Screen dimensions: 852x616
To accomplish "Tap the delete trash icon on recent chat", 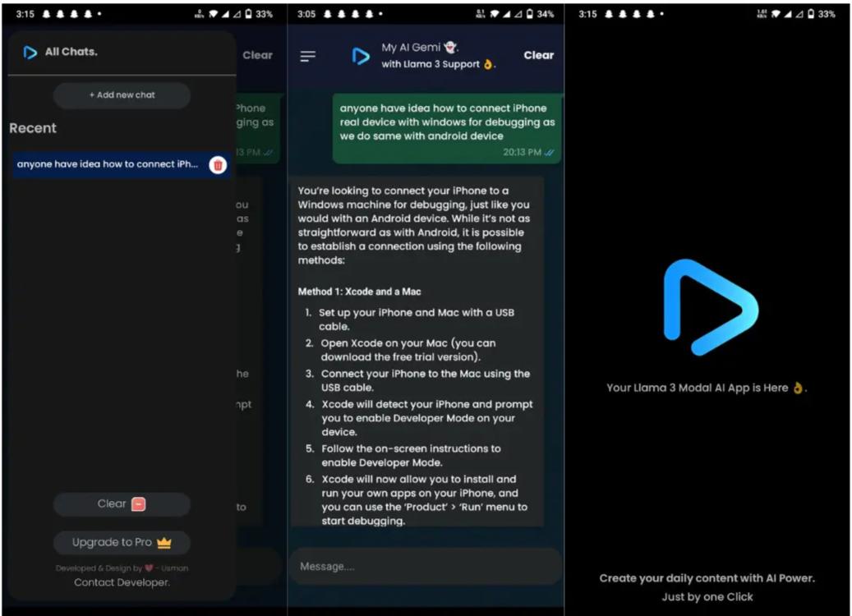I will pos(220,163).
